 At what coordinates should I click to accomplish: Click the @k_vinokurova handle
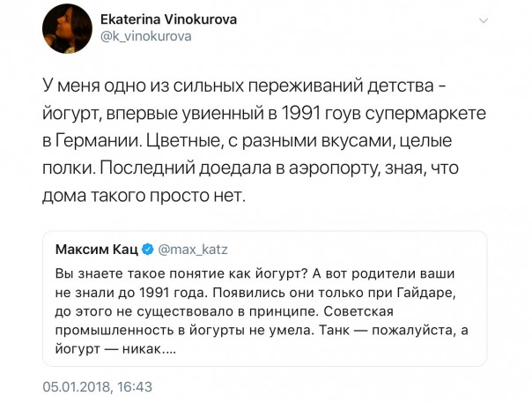142,35
